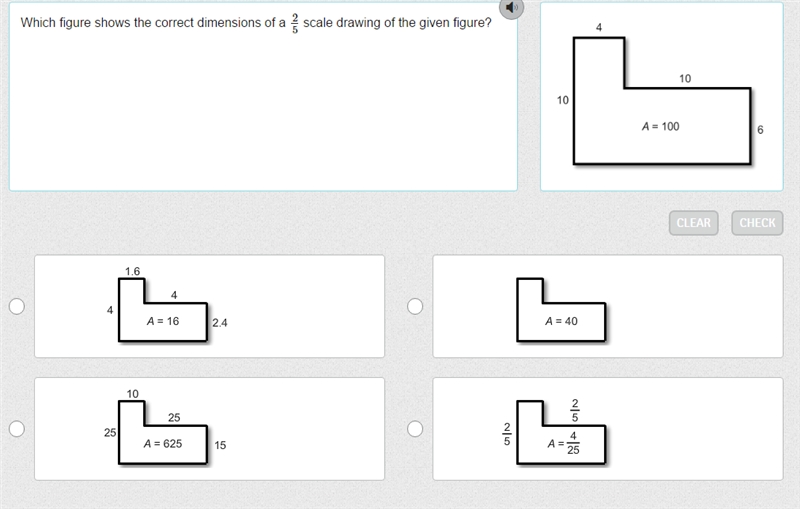
Task: Click the given figure with A = 100
Action: tap(662, 101)
